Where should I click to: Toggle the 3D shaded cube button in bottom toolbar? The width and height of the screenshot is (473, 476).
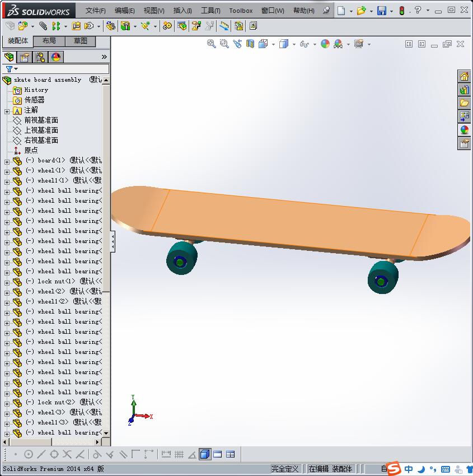pos(205,455)
